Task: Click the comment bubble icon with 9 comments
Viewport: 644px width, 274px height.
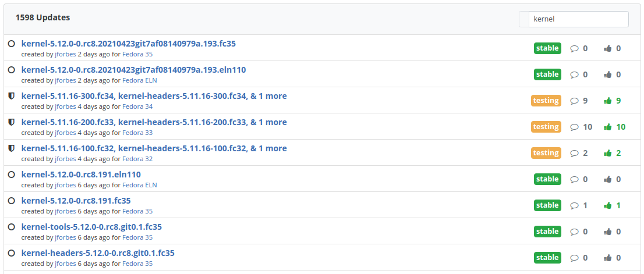Action: point(575,101)
